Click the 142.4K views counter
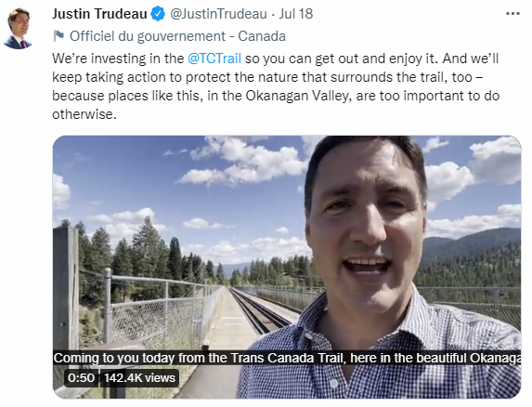Screen dimensions: 532x407 (x=139, y=377)
